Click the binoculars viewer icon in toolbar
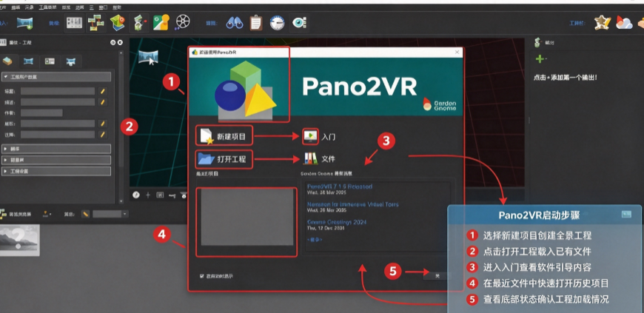 click(235, 23)
